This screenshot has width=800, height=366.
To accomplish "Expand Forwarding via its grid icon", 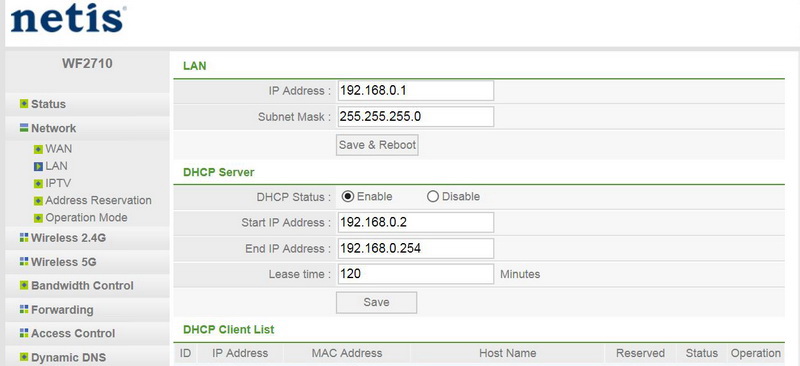I will tap(23, 309).
